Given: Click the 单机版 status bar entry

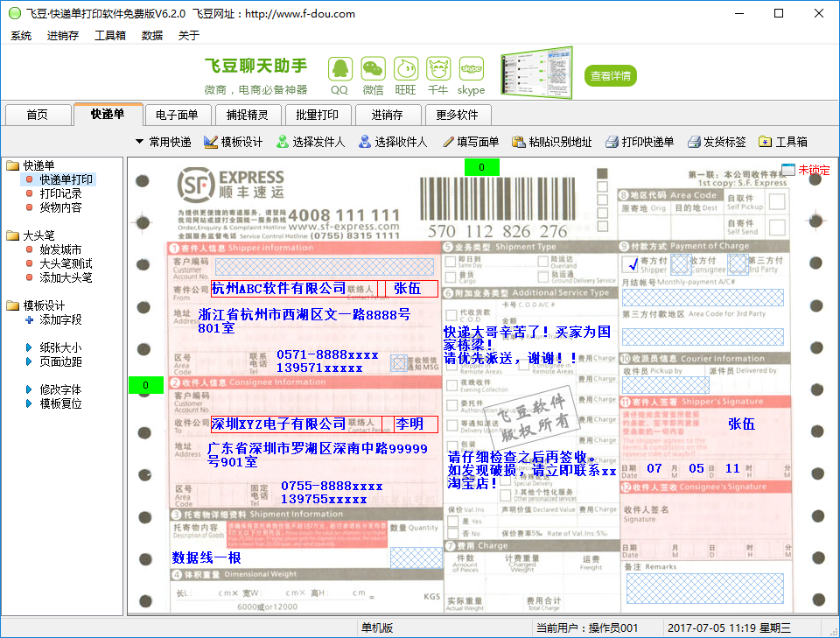Looking at the screenshot, I should 377,627.
